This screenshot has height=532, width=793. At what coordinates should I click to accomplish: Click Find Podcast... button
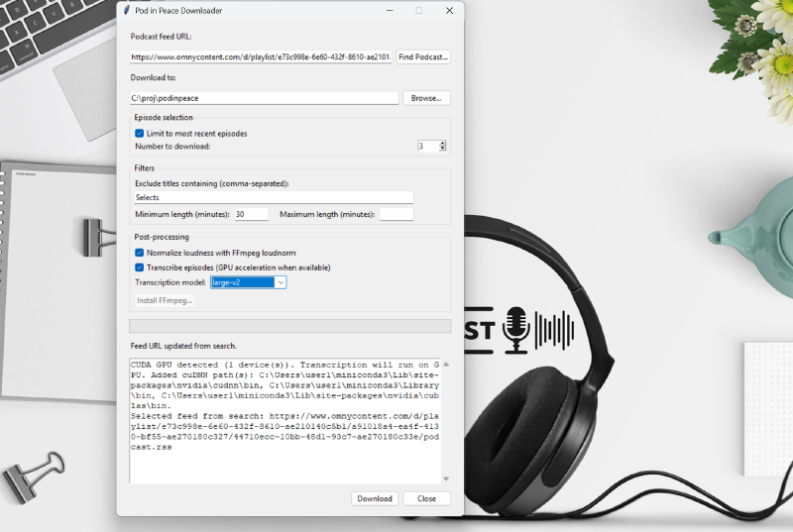tap(423, 57)
